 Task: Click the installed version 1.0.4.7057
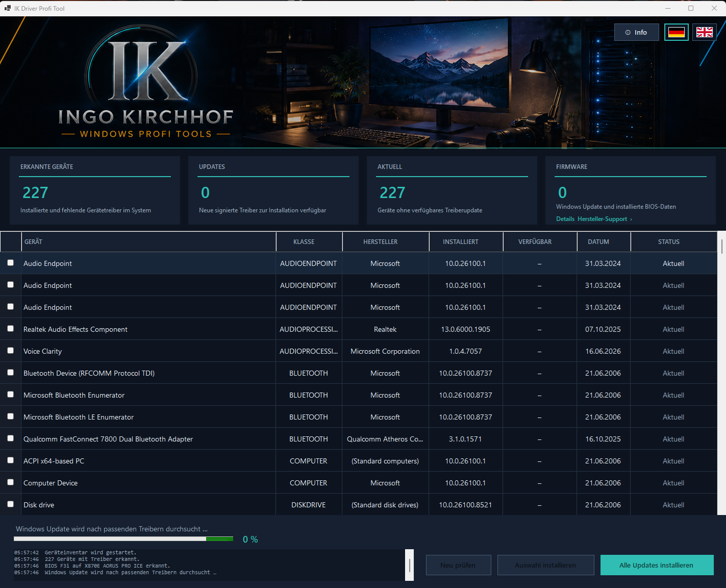pyautogui.click(x=466, y=351)
